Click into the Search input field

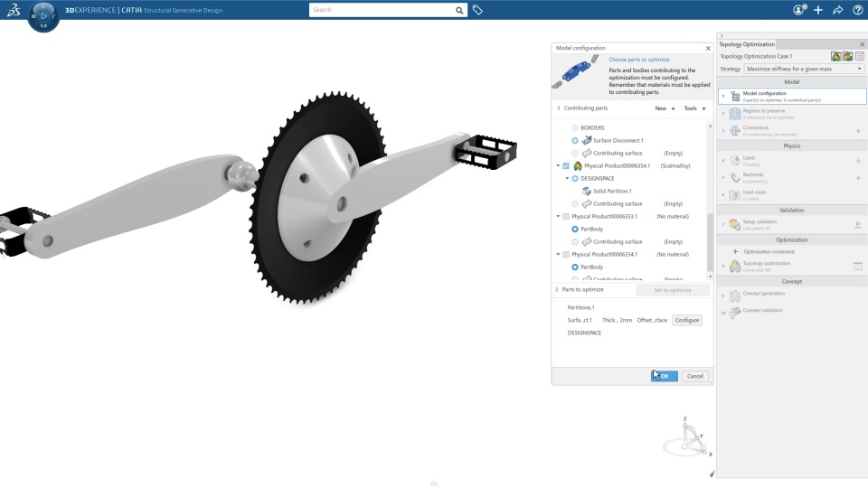coord(382,10)
